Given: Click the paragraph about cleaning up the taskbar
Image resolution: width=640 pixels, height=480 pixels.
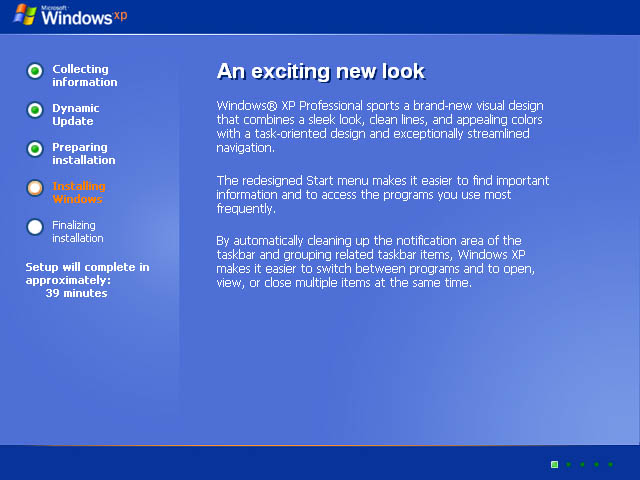Looking at the screenshot, I should pyautogui.click(x=376, y=262).
